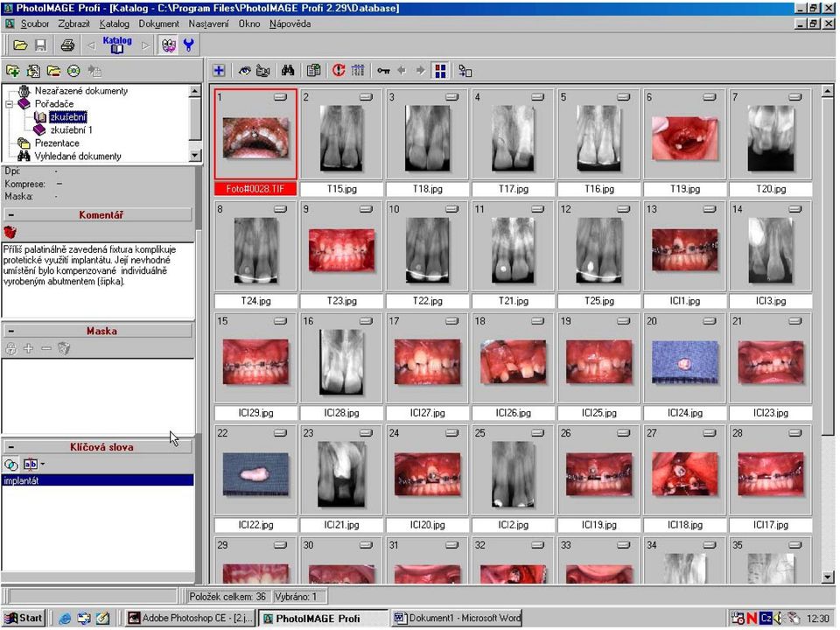
Task: Collapse the Maska panel with minus
Action: [x=11, y=331]
